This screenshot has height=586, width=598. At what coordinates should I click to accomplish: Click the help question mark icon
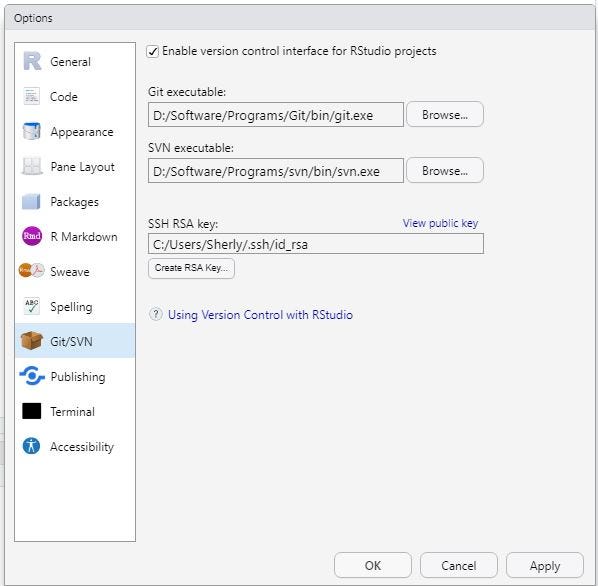point(156,314)
